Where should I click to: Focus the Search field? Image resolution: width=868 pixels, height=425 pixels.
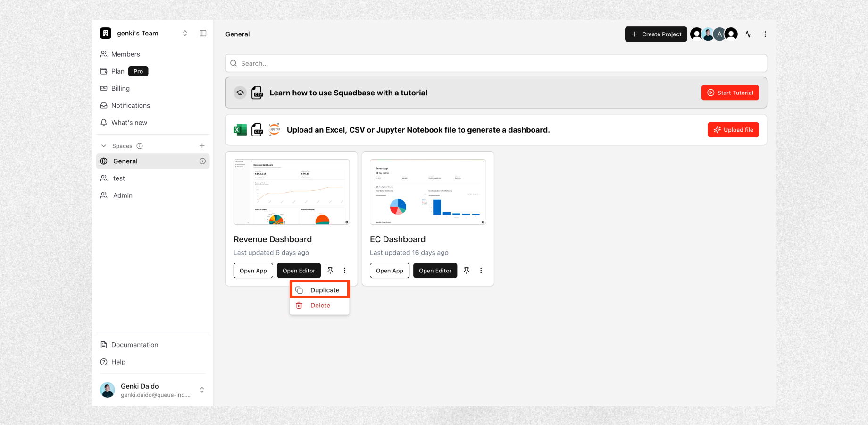(x=496, y=63)
